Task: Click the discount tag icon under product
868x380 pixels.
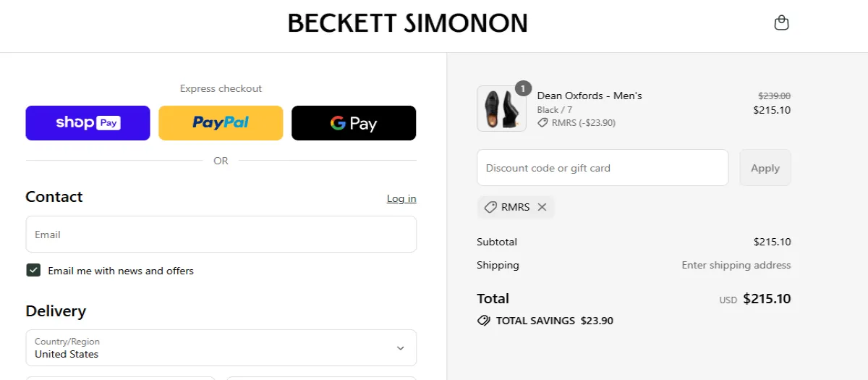Action: (x=542, y=123)
